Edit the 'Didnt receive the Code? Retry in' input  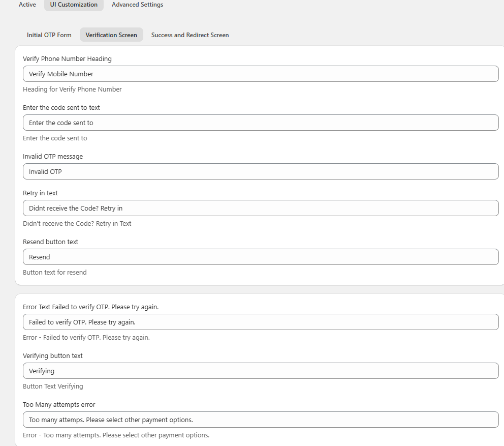tap(261, 208)
